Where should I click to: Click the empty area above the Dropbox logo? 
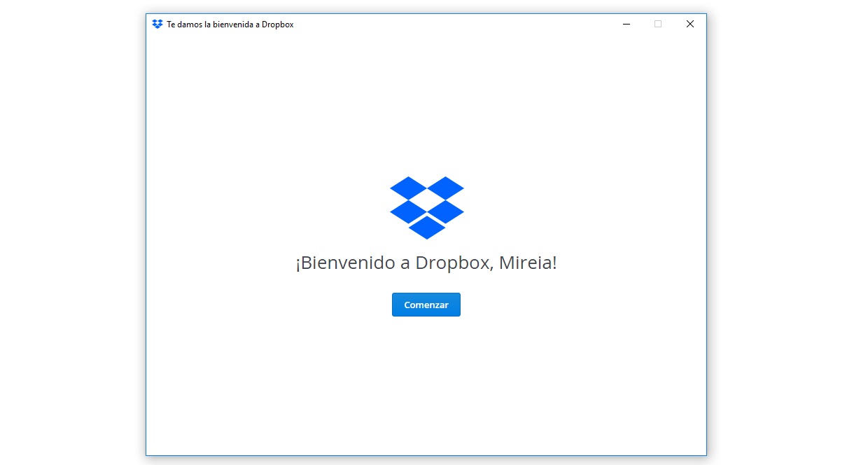(426, 105)
